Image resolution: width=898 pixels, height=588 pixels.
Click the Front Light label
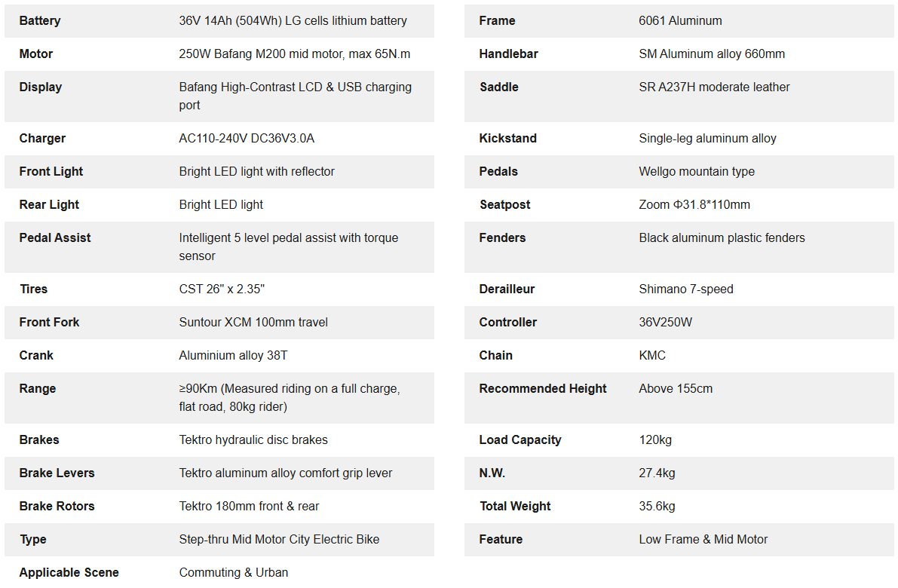coord(51,172)
